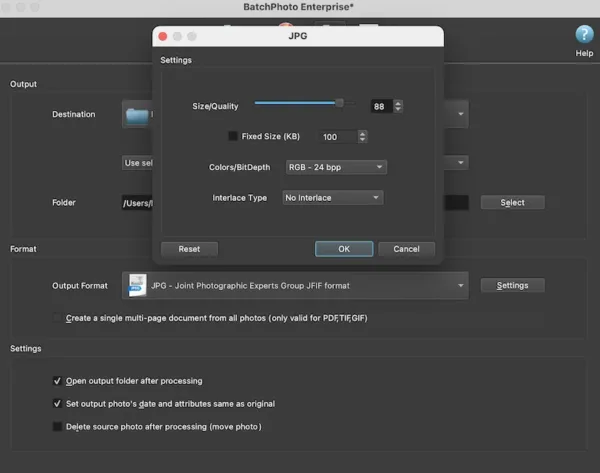Image resolution: width=600 pixels, height=473 pixels.
Task: Enable Delete source photo after processing
Action: [57, 426]
